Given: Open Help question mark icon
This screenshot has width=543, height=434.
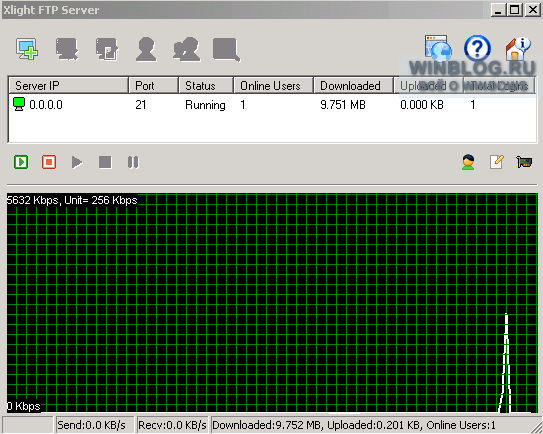Looking at the screenshot, I should click(x=477, y=48).
